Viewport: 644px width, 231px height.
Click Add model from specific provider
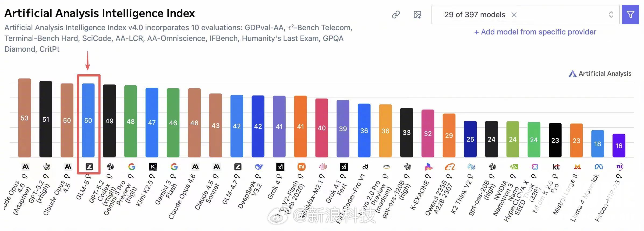click(535, 32)
